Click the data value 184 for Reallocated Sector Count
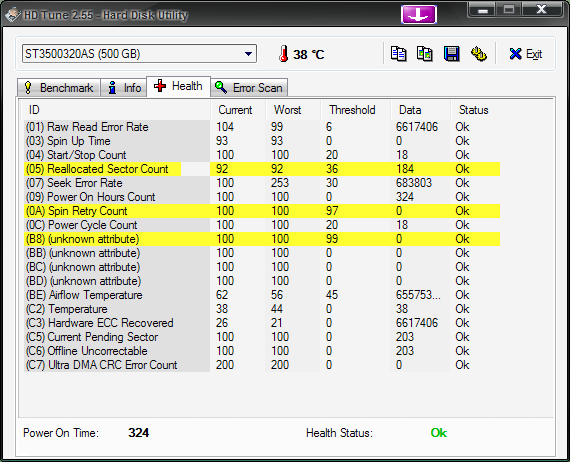 point(405,169)
